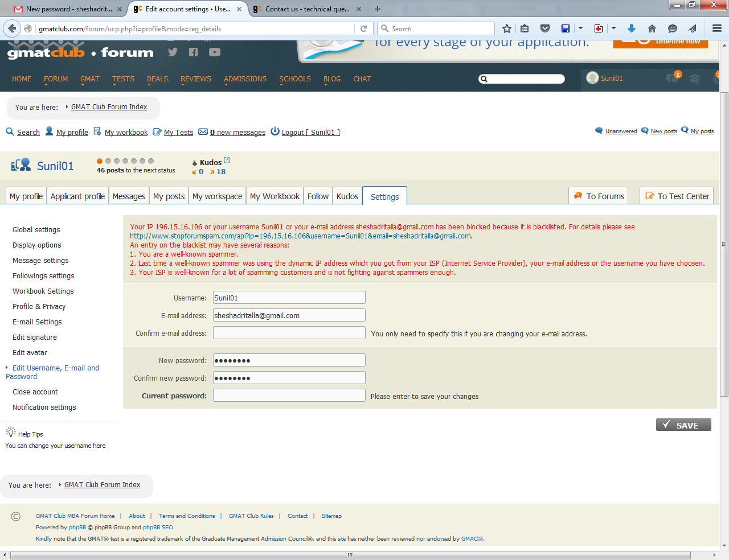
Task: Switch to the My profile tab
Action: (x=26, y=196)
